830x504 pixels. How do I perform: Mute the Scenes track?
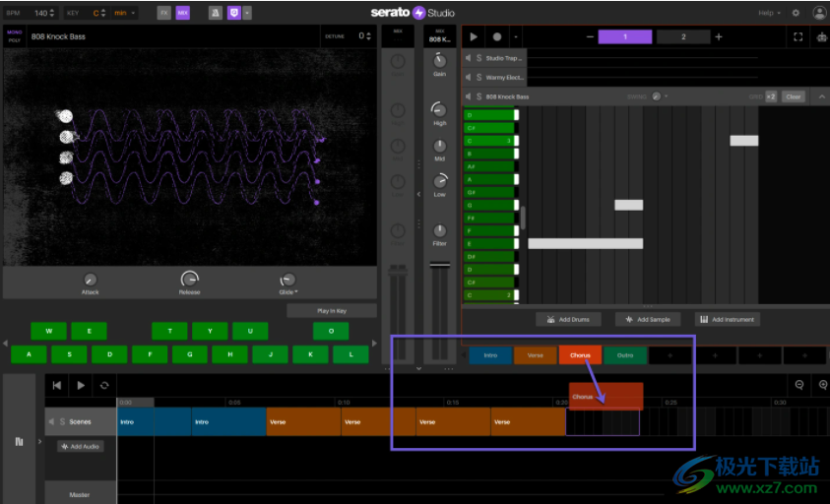click(51, 422)
